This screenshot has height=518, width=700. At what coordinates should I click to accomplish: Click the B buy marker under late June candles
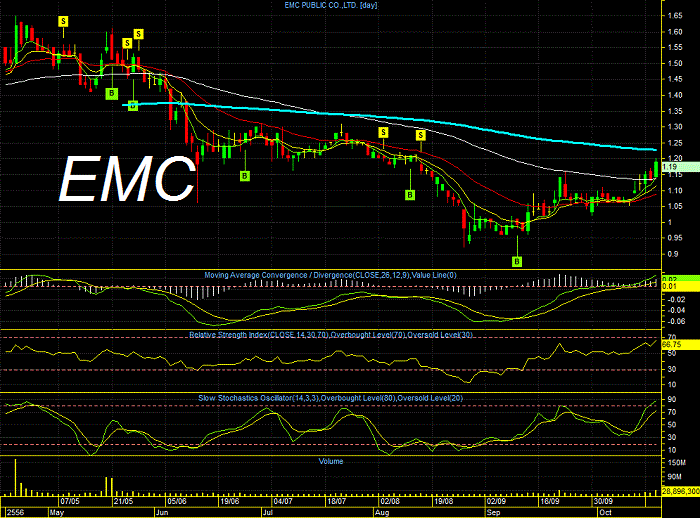[x=245, y=176]
